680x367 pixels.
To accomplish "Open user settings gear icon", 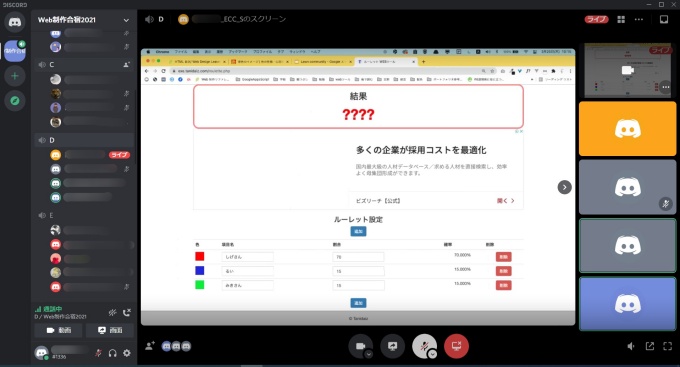I will pos(127,353).
